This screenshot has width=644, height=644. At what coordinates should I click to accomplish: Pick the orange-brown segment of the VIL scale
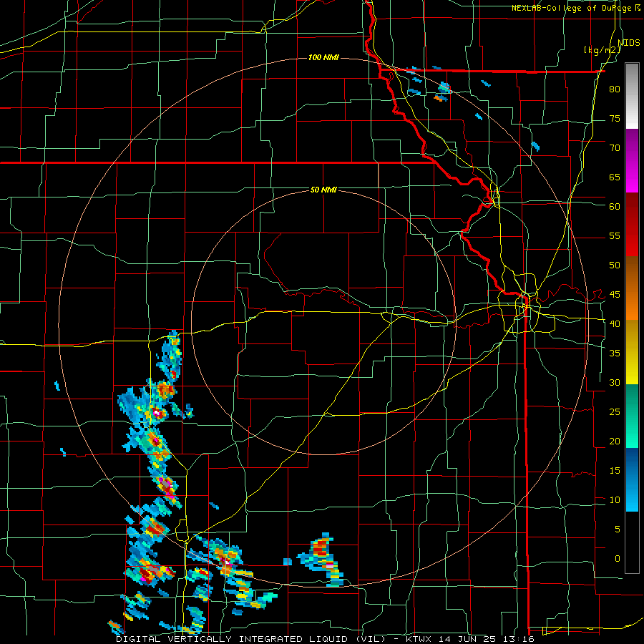click(x=632, y=288)
